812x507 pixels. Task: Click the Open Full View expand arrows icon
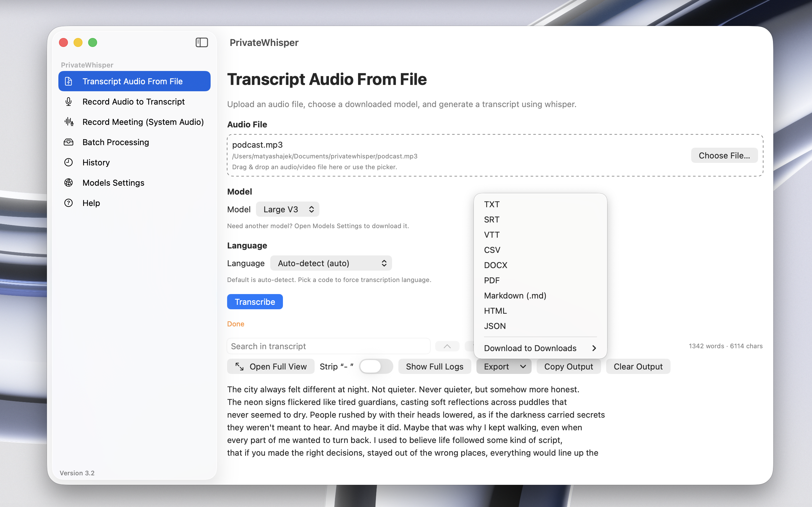click(x=239, y=367)
